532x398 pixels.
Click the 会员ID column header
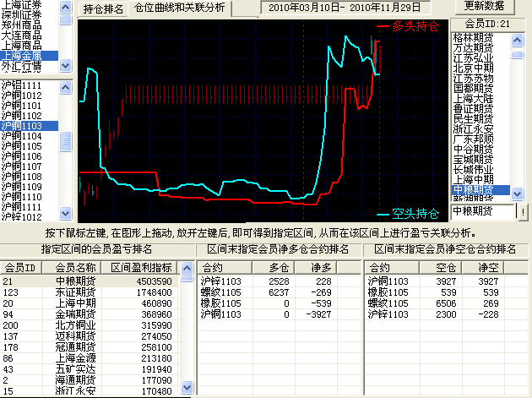coord(23,264)
